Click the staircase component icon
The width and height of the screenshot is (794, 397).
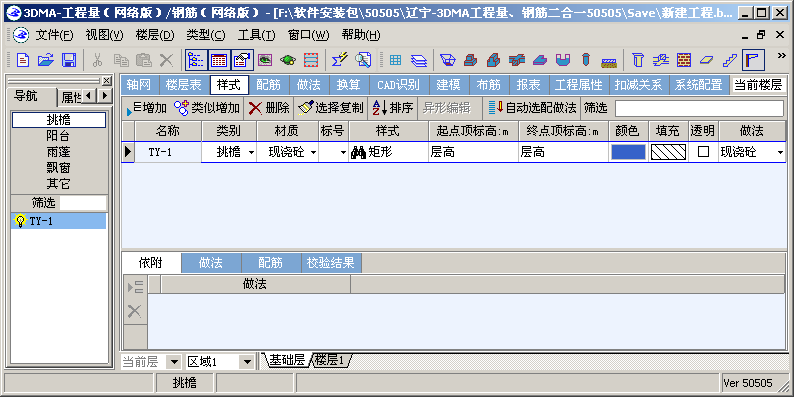point(730,60)
